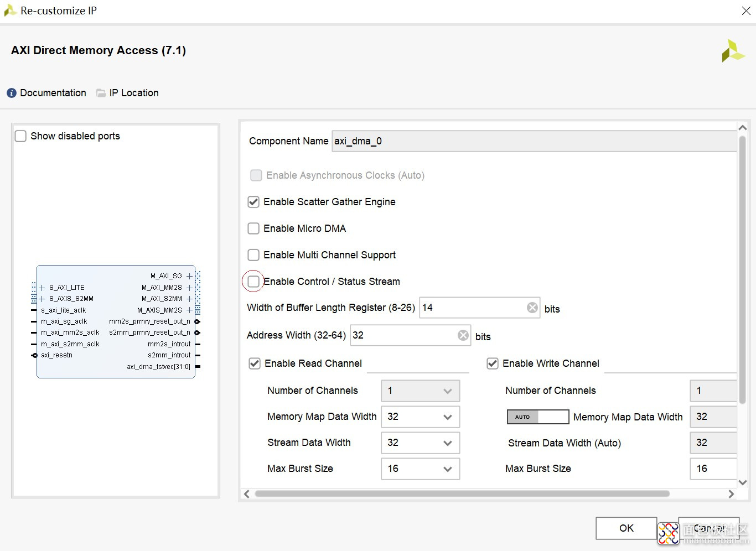This screenshot has height=551, width=756.
Task: Select the mm2s_introut port label
Action: 169,344
